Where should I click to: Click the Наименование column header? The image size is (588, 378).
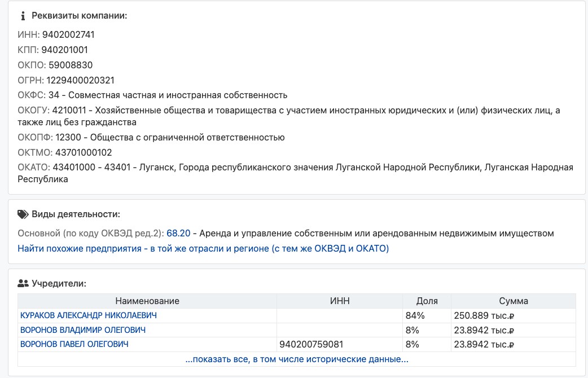147,301
